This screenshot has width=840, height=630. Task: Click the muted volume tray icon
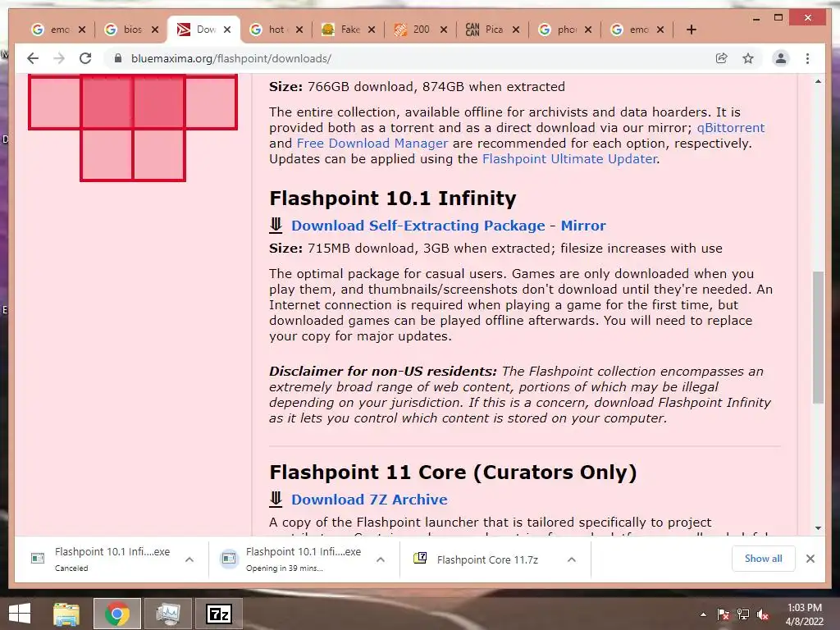[763, 614]
